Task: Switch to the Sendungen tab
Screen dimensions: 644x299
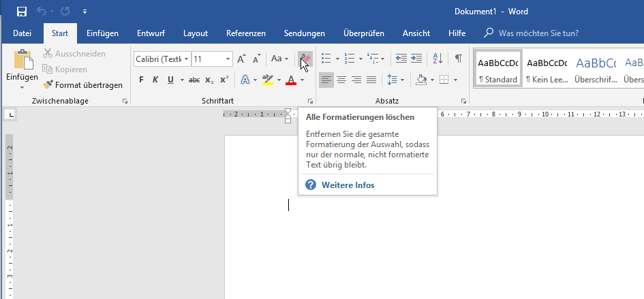Action: pos(305,33)
